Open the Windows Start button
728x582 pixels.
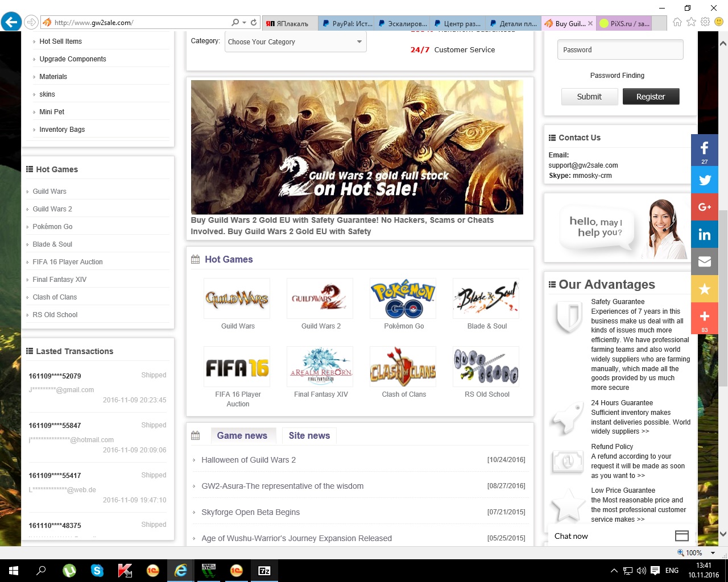pyautogui.click(x=14, y=571)
